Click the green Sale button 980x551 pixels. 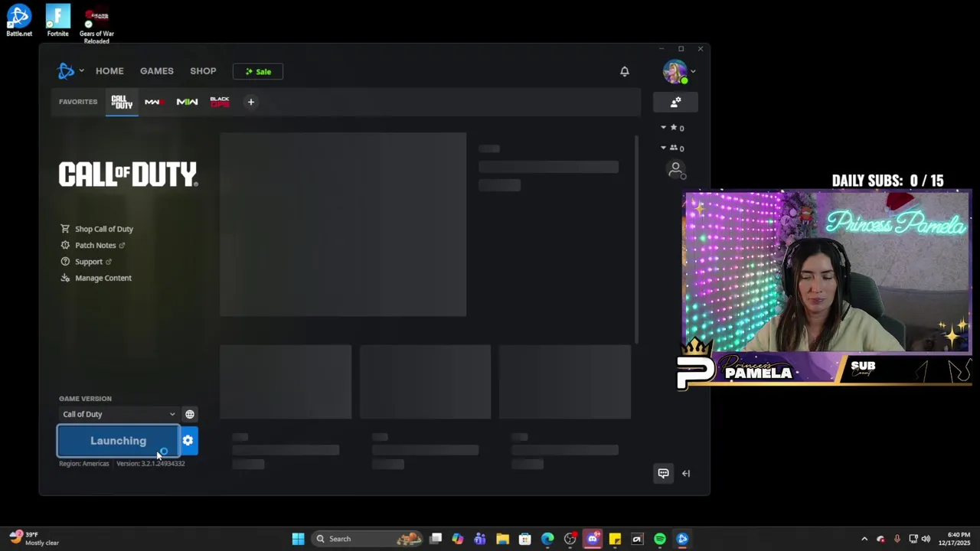[258, 71]
